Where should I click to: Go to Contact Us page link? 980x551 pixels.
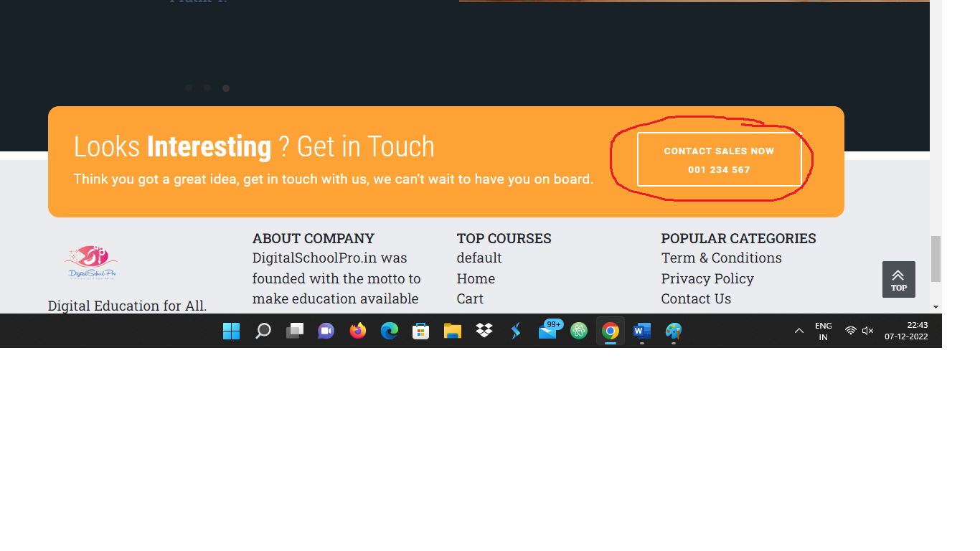(695, 298)
